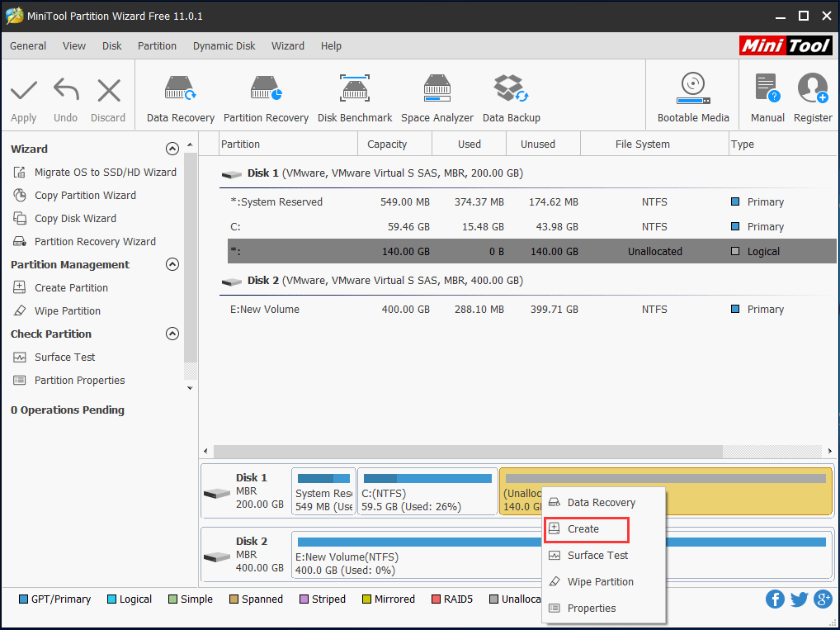Viewport: 840px width, 630px height.
Task: Select the 140.00 GB unallocated row
Action: (532, 251)
